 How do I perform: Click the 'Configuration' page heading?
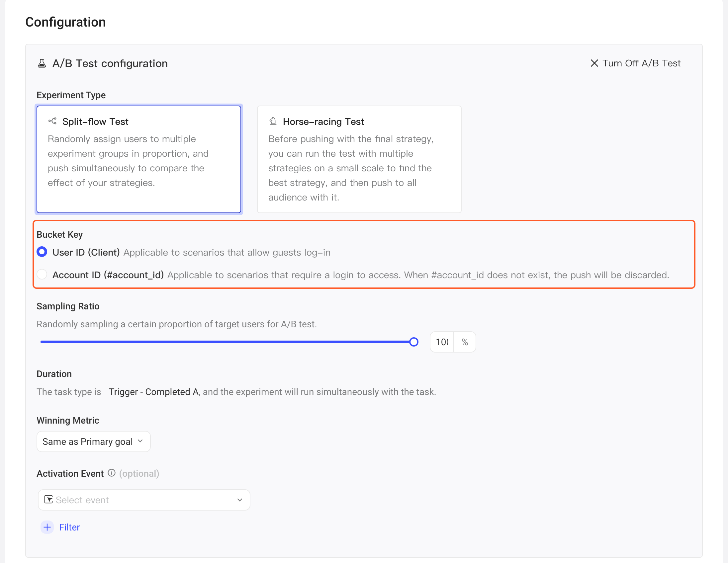tap(66, 22)
